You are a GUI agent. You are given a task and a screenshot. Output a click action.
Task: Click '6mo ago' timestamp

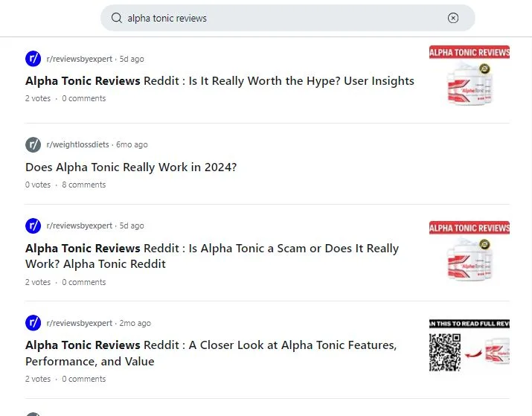click(x=132, y=144)
